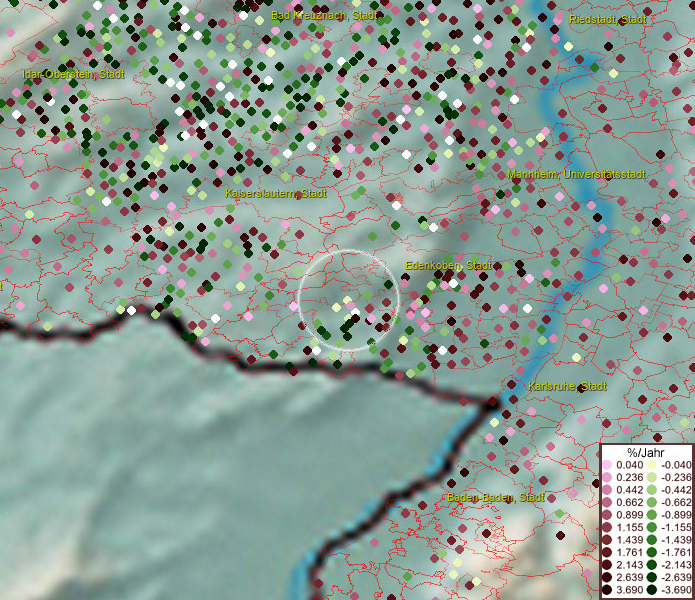Select the -0.236 light green legend swatch
Screen dimensions: 695x600
652,477
